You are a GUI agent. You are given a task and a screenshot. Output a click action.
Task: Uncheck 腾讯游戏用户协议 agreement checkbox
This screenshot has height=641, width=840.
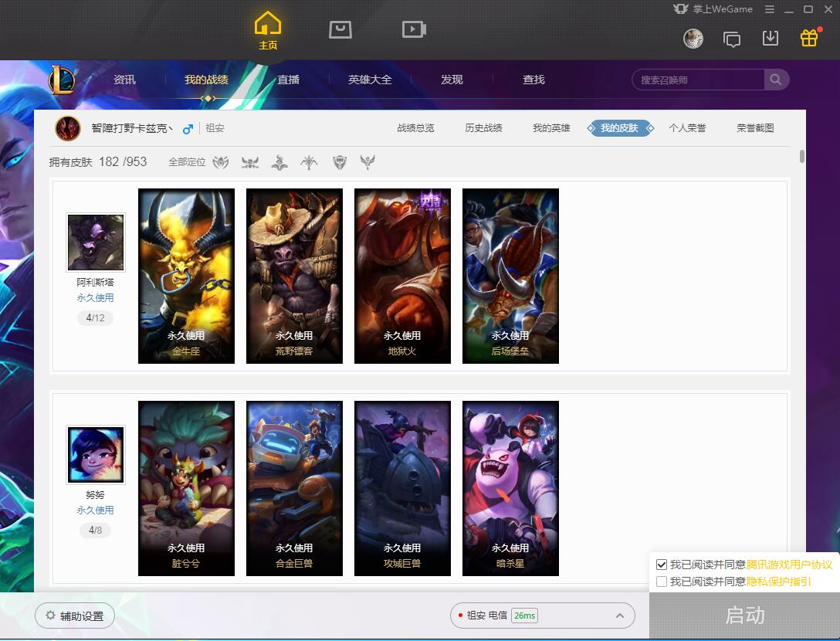(x=662, y=565)
